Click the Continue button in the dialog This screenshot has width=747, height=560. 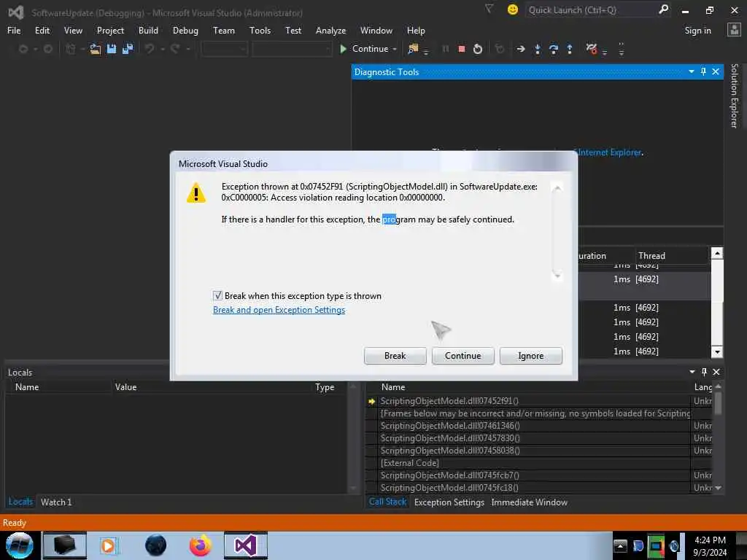[462, 356]
